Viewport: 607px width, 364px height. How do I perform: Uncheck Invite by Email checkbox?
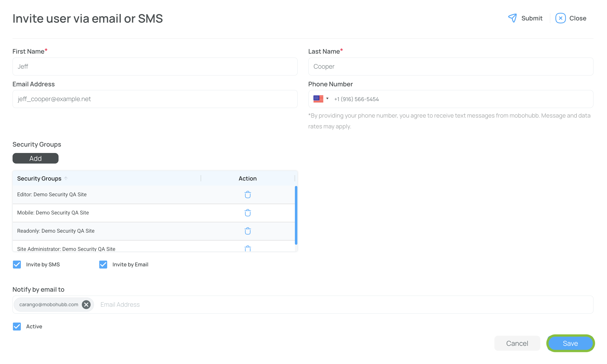coord(103,264)
